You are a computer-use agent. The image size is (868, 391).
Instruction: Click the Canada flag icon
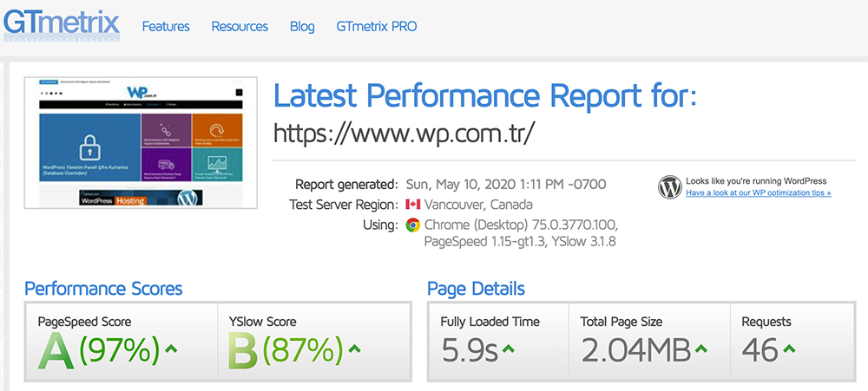[x=413, y=205]
